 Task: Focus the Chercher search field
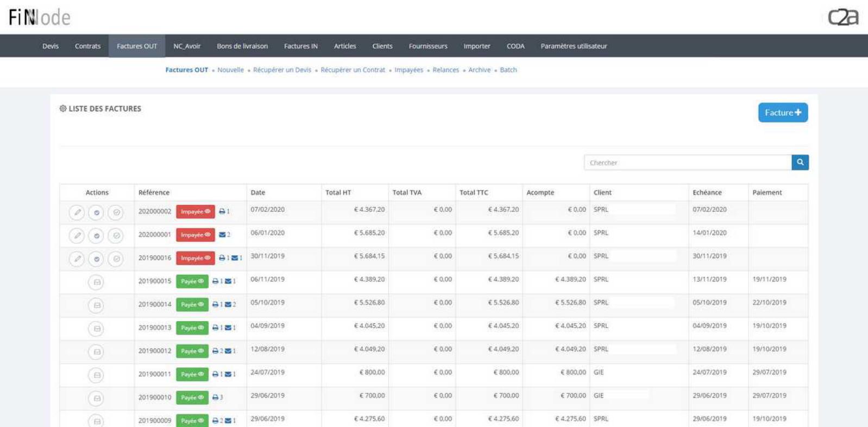(688, 162)
